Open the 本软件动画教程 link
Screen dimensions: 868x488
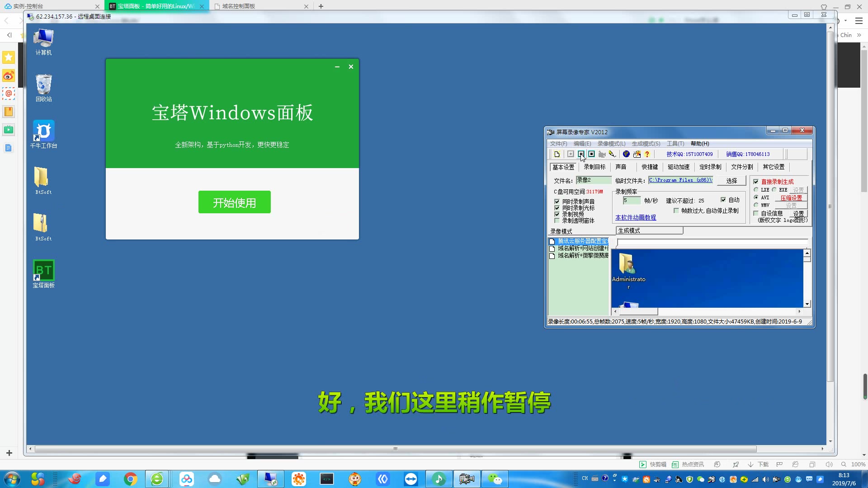coord(635,217)
